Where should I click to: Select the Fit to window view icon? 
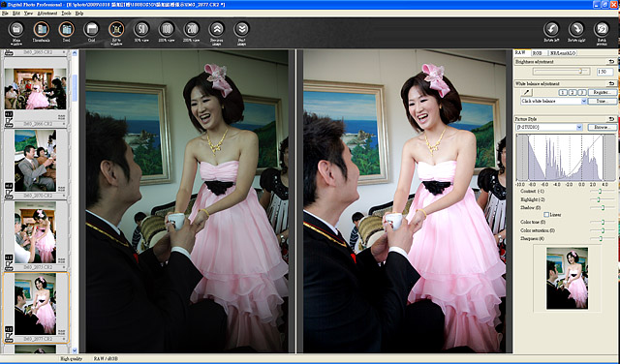(x=116, y=30)
